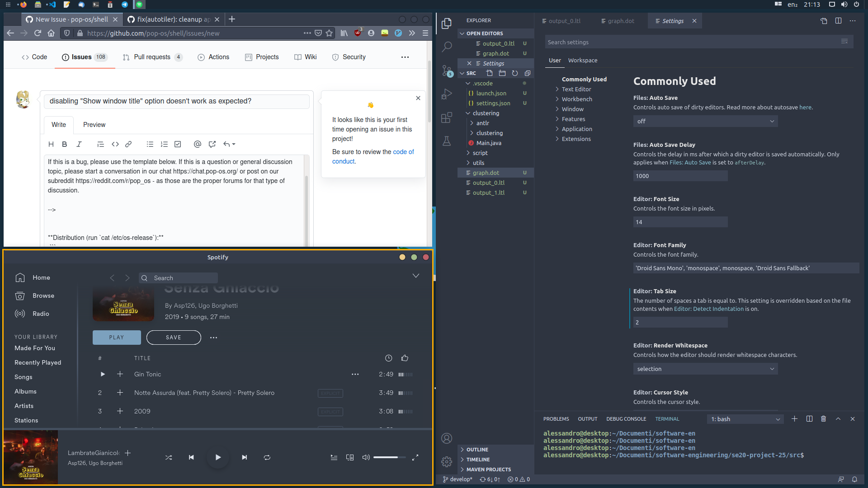Viewport: 868px width, 488px height.
Task: Switch to Pull requests tab on GitHub
Action: [152, 57]
